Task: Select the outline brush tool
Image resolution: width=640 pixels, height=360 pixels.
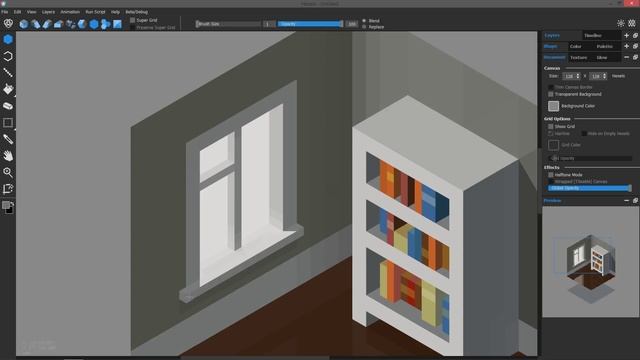Action: pos(8,56)
